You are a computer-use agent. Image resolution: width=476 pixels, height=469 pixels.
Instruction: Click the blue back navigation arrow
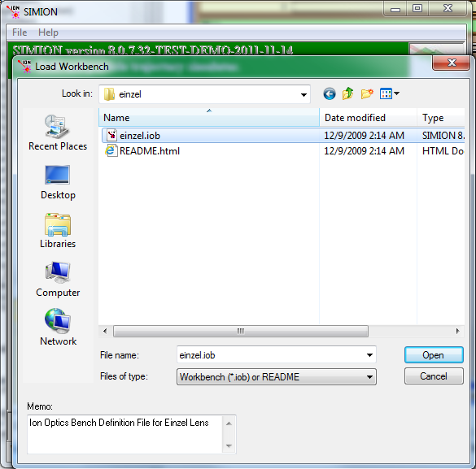click(x=330, y=93)
